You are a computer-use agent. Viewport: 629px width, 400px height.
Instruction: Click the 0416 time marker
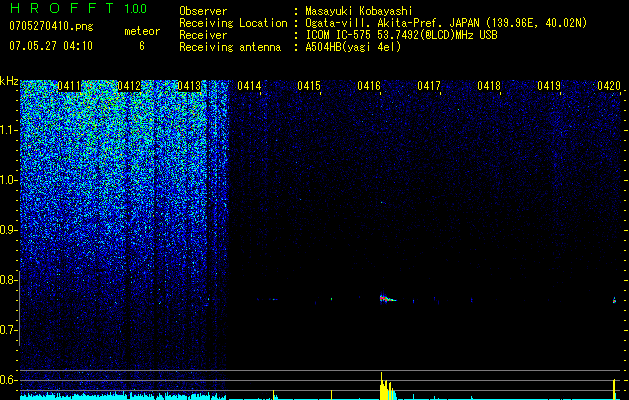(x=369, y=86)
